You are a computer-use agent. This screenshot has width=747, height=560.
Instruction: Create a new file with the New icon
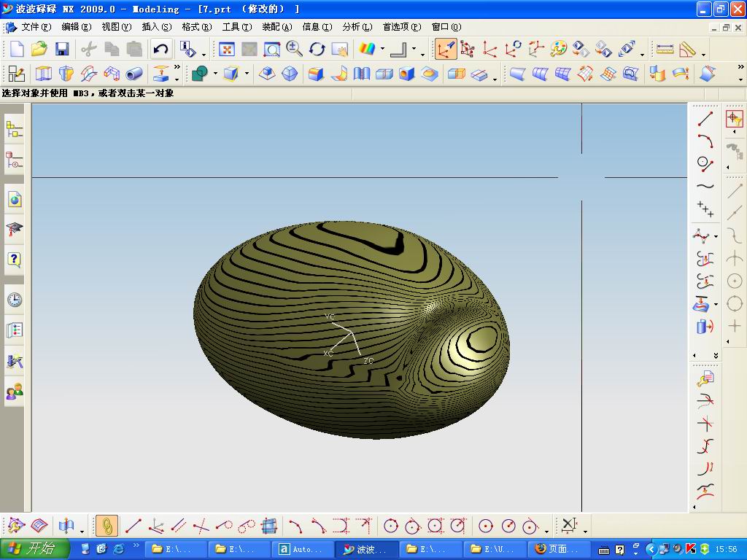18,49
